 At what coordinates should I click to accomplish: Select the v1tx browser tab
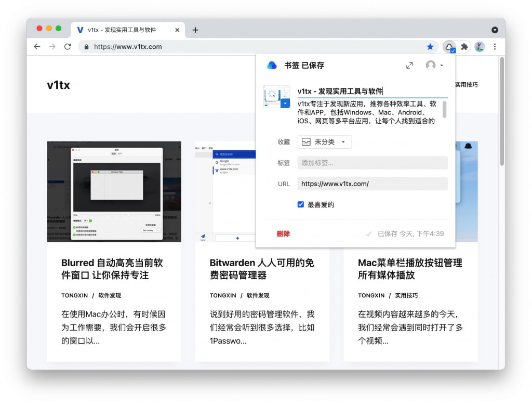128,30
